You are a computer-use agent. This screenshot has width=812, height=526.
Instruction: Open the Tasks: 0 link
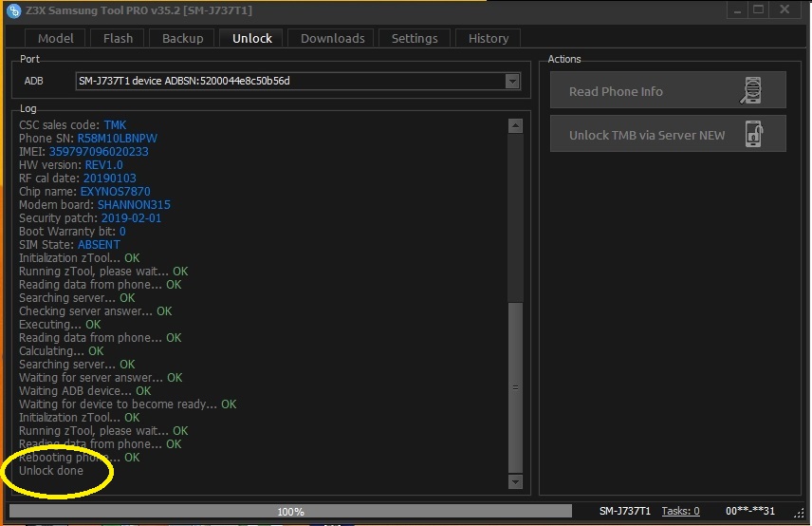(680, 511)
